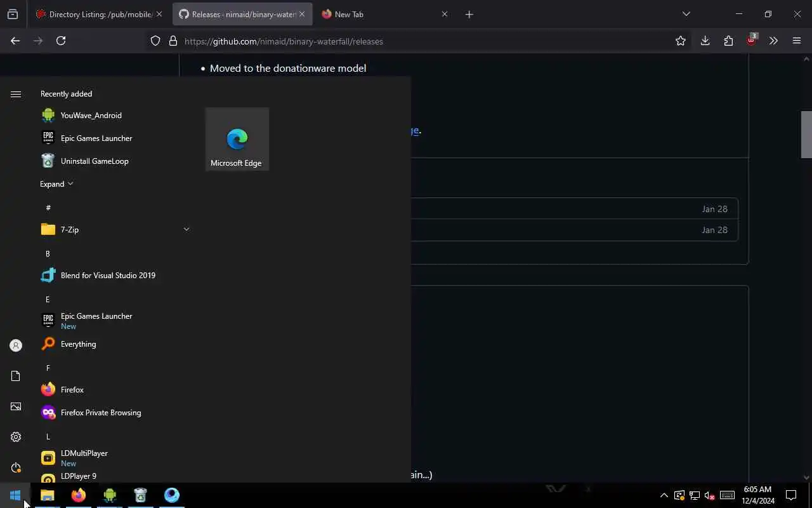Jump to the # letter index
Screen dimensions: 812x508
[x=48, y=208]
